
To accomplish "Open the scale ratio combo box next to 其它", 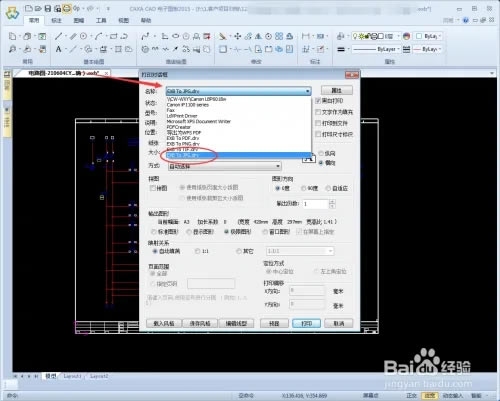I will pyautogui.click(x=300, y=251).
